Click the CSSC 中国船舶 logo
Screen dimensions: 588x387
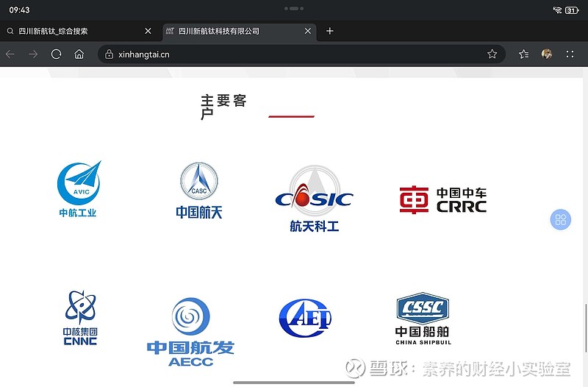[423, 319]
